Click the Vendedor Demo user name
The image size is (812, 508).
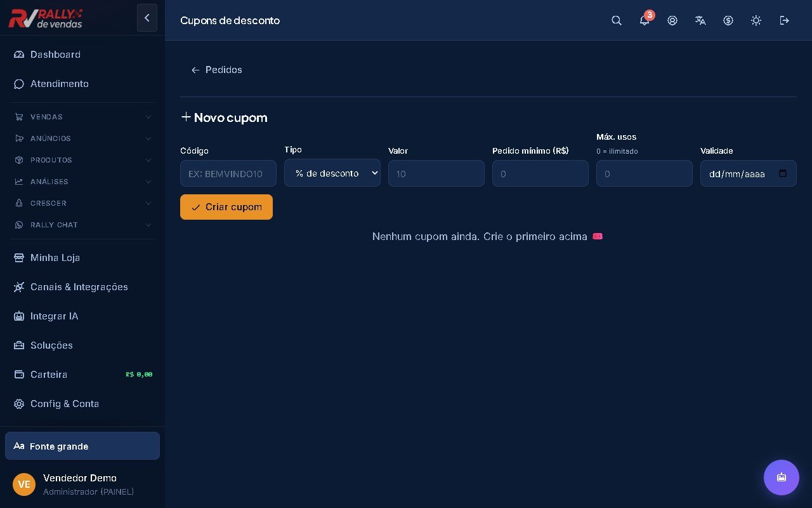pos(80,478)
